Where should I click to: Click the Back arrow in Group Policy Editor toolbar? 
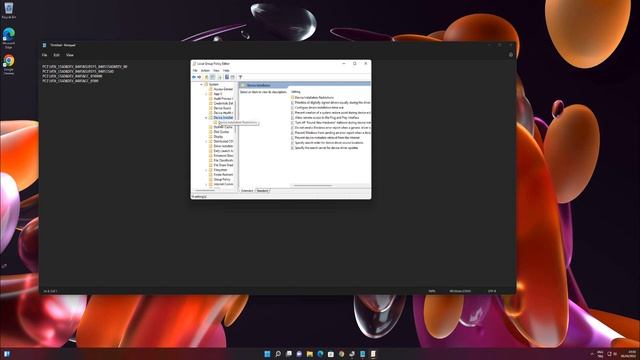tap(194, 77)
